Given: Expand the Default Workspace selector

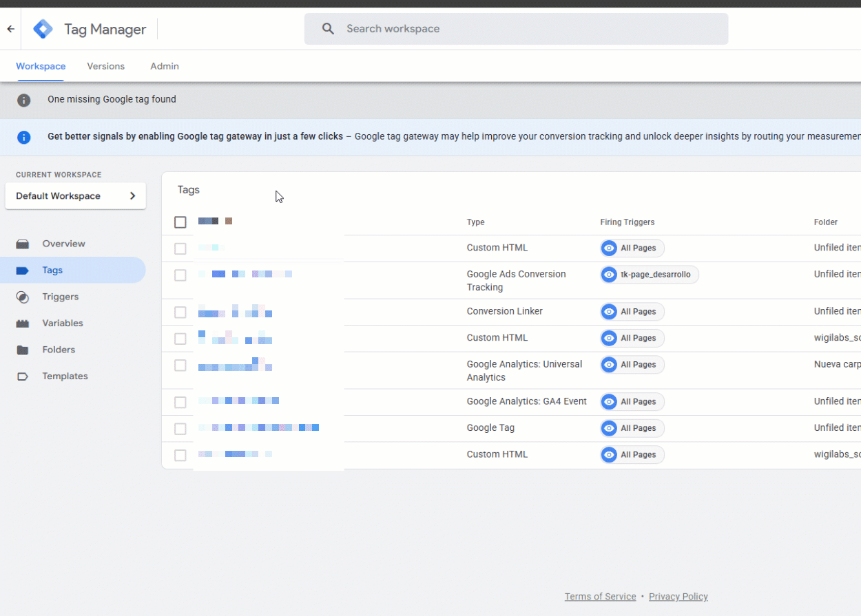Looking at the screenshot, I should coord(76,196).
